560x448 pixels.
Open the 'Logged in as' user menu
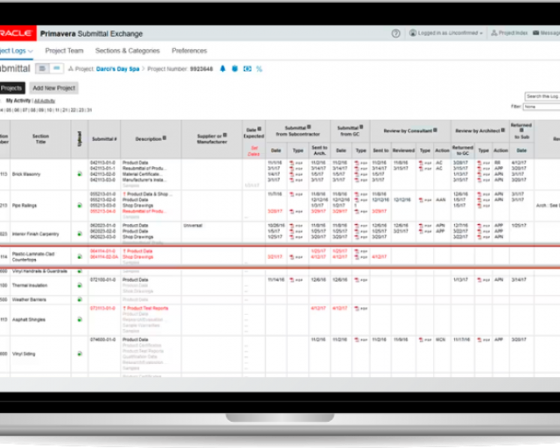(446, 33)
